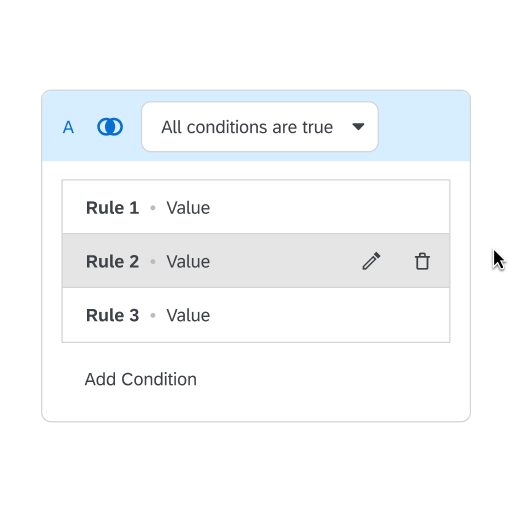The image size is (512, 512).
Task: Select the Rule 3 row
Action: click(256, 315)
